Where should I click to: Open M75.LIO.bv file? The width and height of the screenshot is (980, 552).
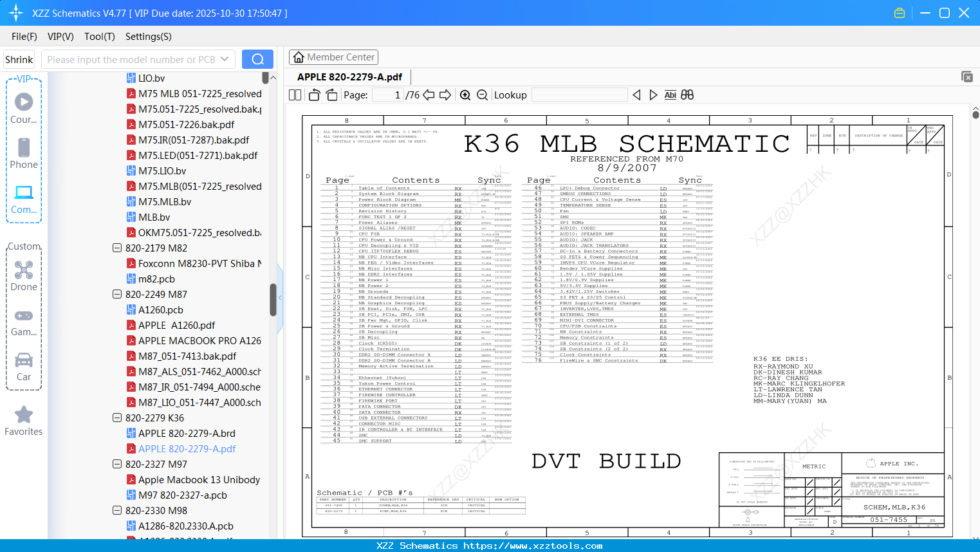coord(162,170)
